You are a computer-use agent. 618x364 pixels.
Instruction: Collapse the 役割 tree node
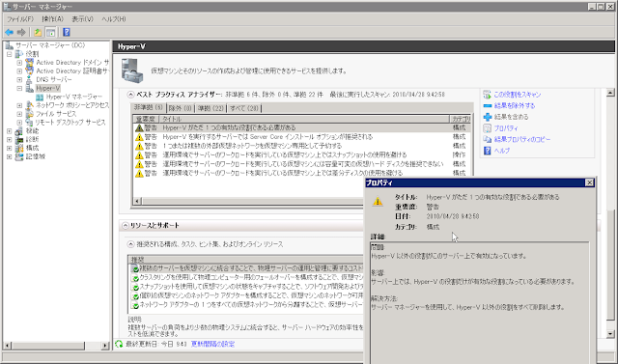pos(10,54)
